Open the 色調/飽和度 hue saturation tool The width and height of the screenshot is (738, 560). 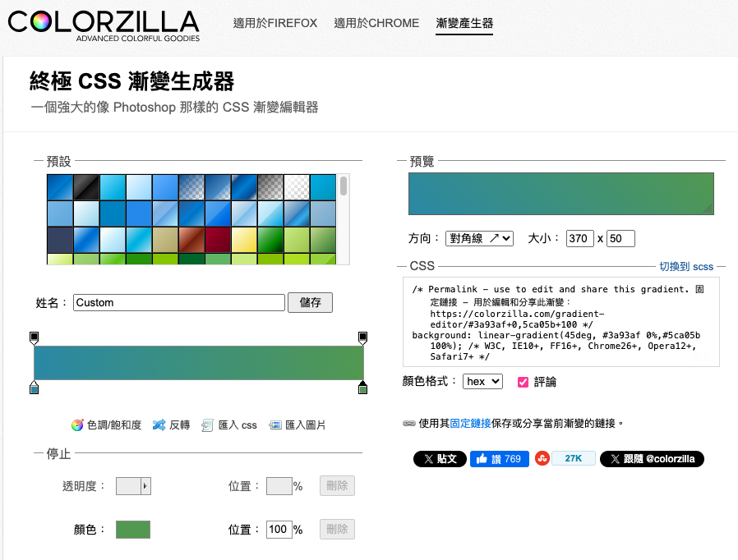coord(106,425)
